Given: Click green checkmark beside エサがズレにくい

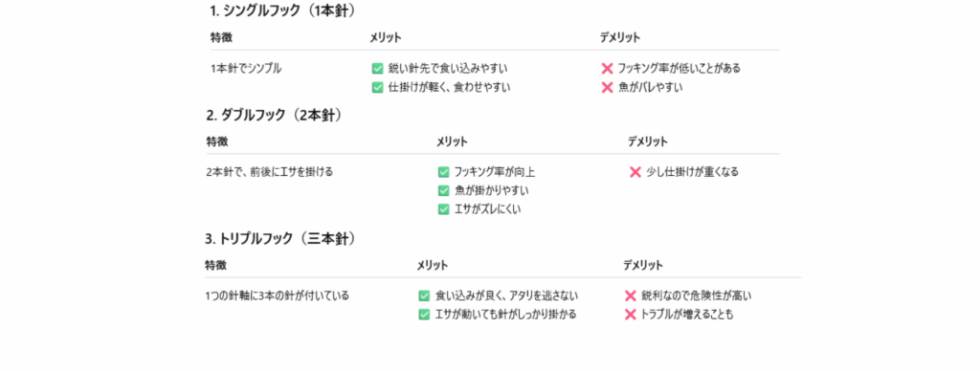Looking at the screenshot, I should tap(444, 209).
